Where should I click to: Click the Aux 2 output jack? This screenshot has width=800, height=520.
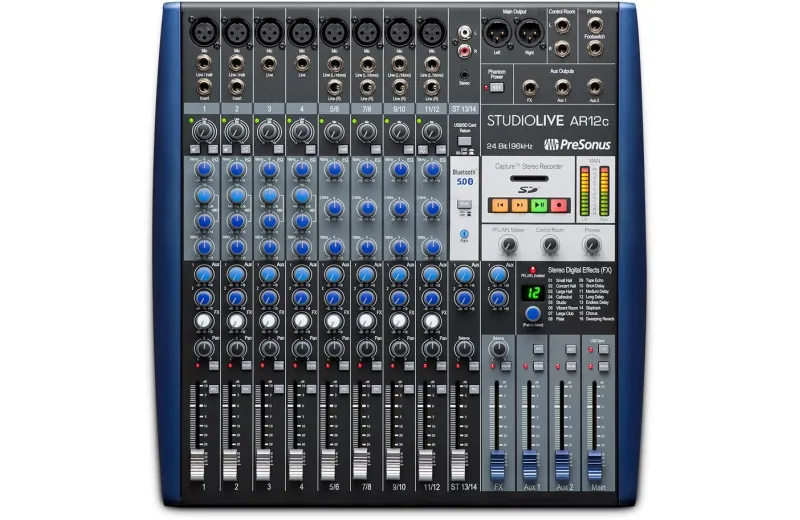594,88
